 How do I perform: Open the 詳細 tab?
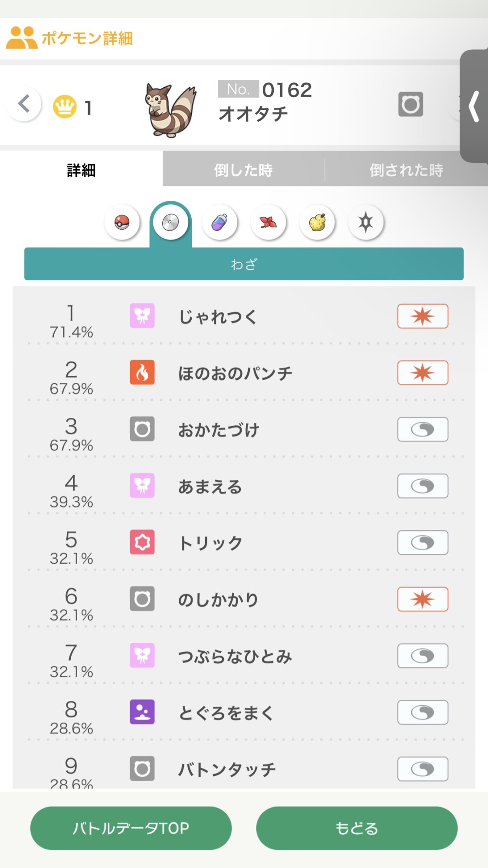[81, 170]
